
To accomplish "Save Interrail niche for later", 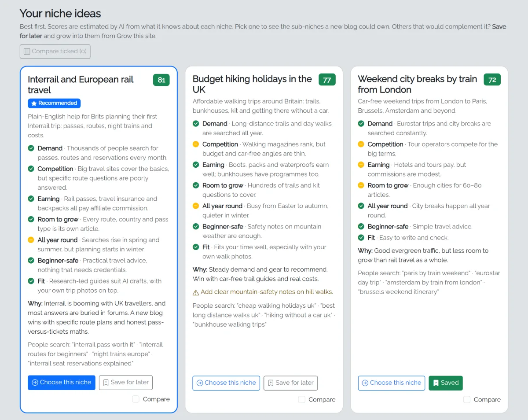I will [x=125, y=382].
